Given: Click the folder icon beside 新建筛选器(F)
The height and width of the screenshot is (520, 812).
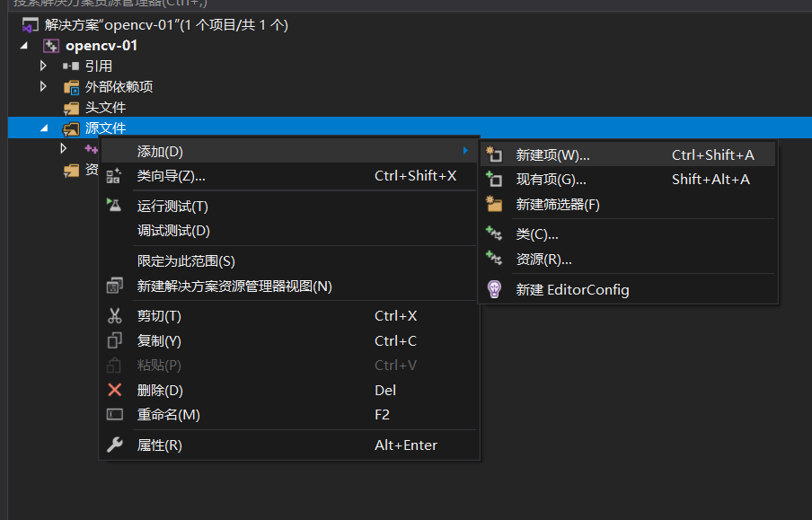Looking at the screenshot, I should (491, 204).
